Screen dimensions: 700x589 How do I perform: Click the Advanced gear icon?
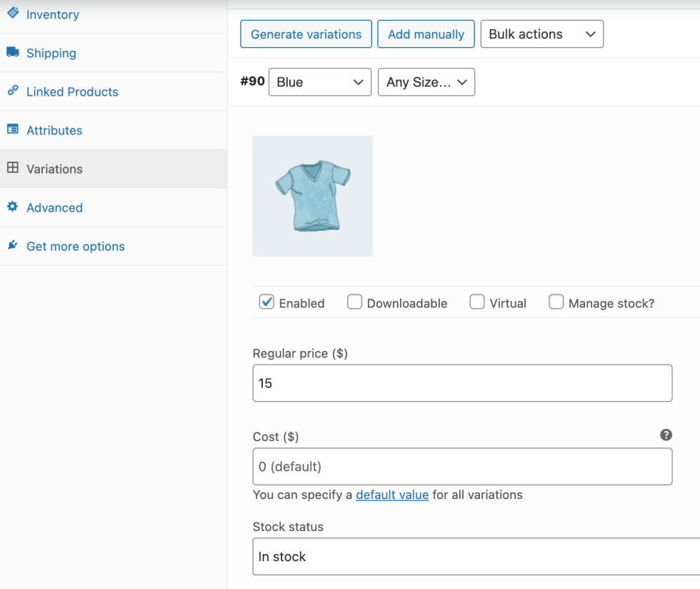pos(13,207)
